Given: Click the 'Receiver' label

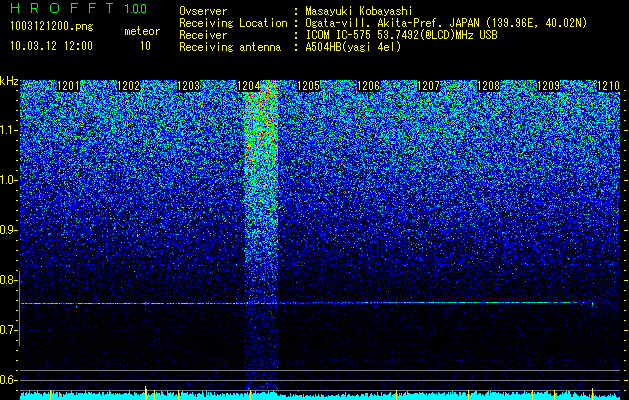Looking at the screenshot, I should click(203, 35).
